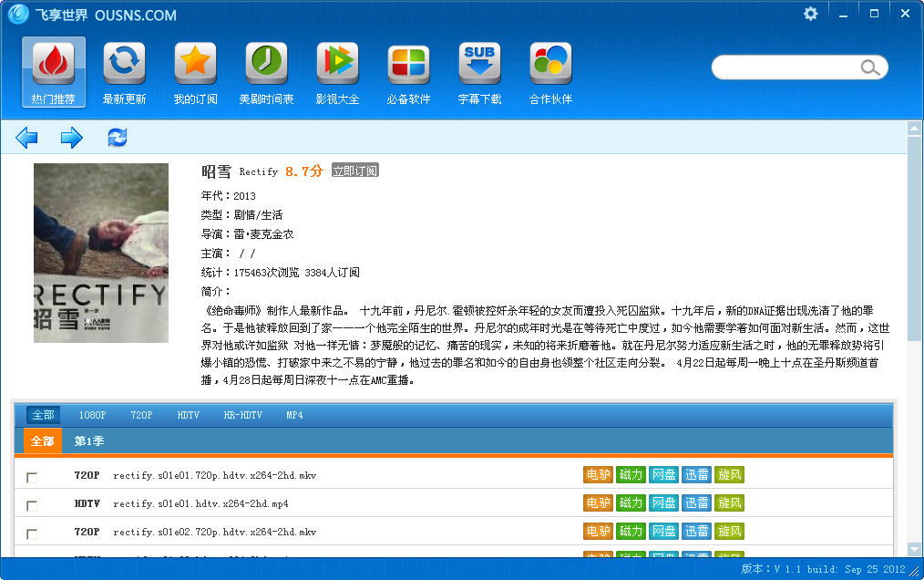Click 网盘 for s01e01 720p mkv

(x=663, y=474)
